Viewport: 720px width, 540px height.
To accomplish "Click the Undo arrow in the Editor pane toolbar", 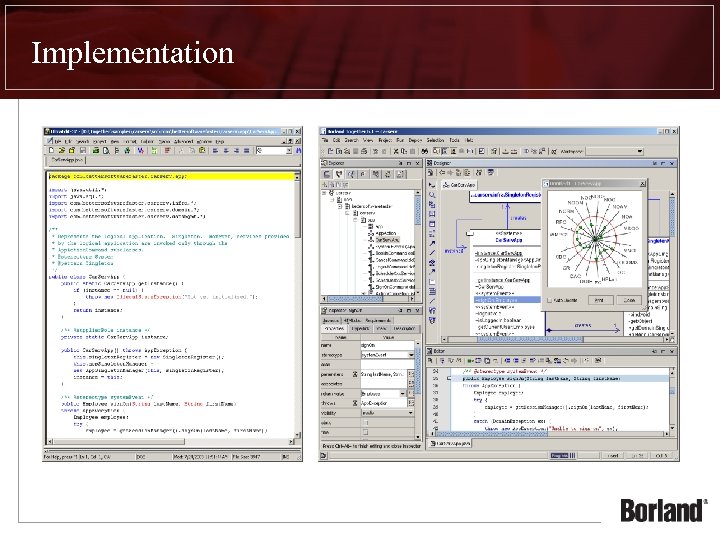I will point(567,361).
